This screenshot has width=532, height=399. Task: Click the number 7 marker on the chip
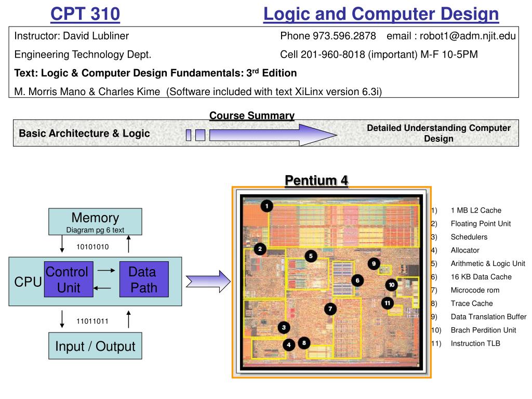pos(330,309)
